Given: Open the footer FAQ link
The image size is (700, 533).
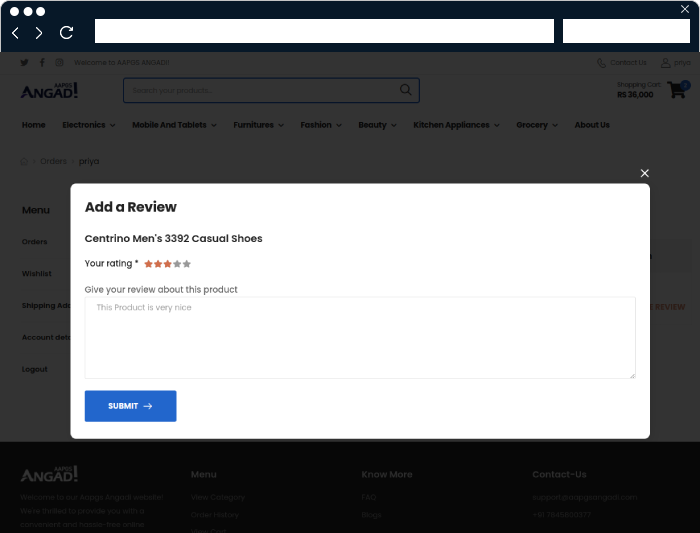Looking at the screenshot, I should coord(369,497).
